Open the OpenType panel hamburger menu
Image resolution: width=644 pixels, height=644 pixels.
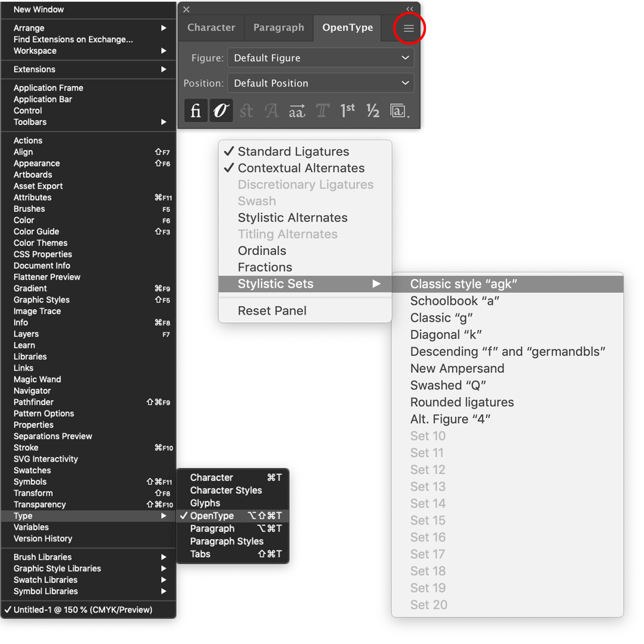click(408, 28)
